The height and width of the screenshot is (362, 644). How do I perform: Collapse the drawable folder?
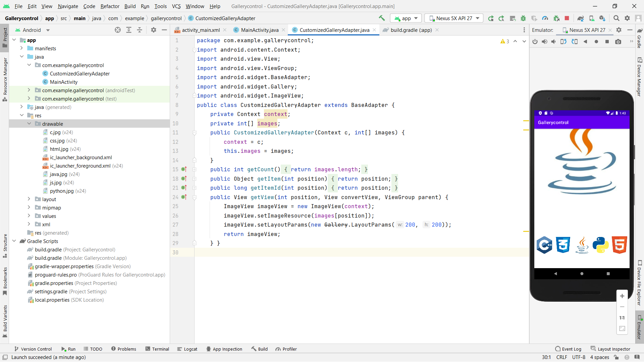click(x=30, y=123)
